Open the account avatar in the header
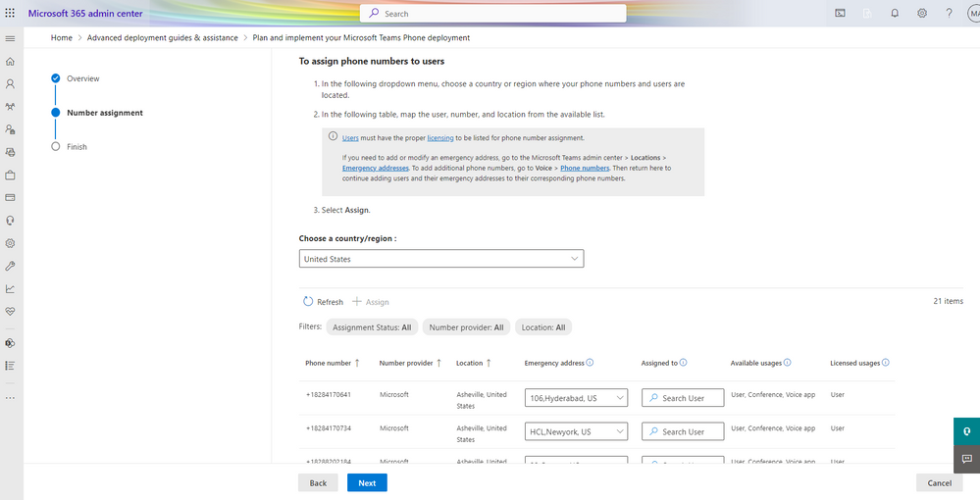 (973, 13)
